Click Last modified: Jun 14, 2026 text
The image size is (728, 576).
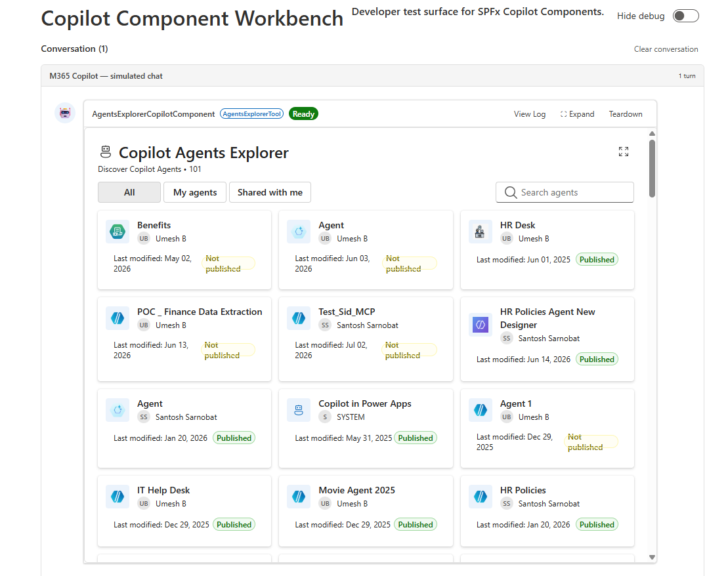pos(523,360)
